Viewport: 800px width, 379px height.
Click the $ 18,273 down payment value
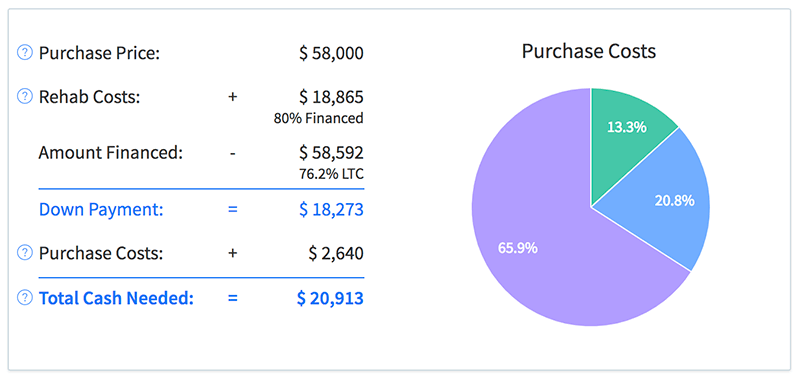332,210
